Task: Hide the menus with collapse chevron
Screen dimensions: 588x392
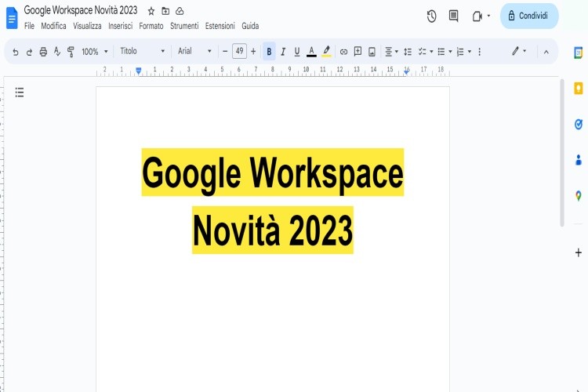Action: click(x=546, y=53)
